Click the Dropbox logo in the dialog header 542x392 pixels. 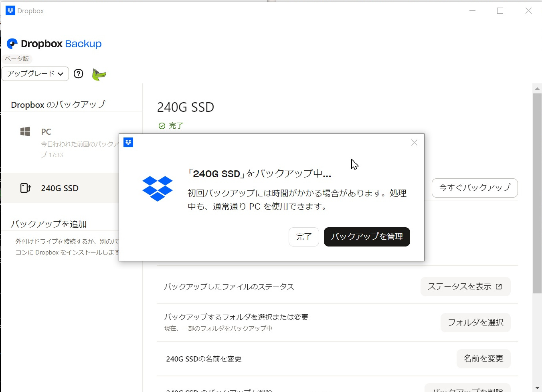128,142
